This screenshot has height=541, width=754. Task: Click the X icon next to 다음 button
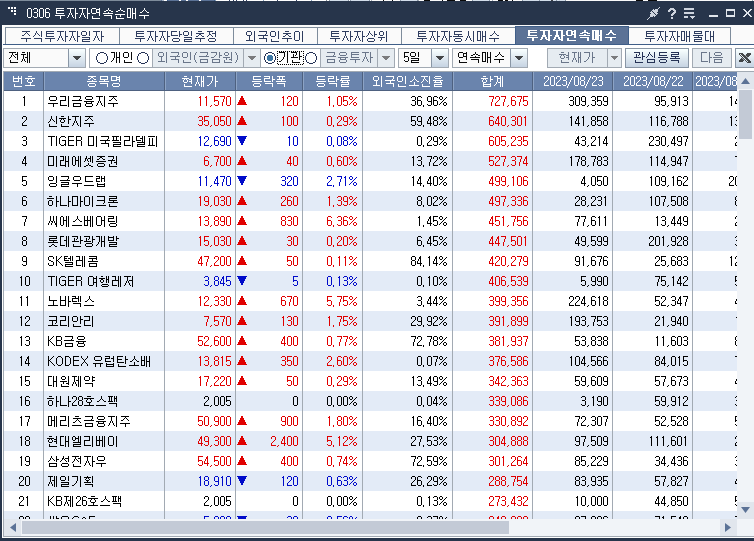(x=744, y=58)
